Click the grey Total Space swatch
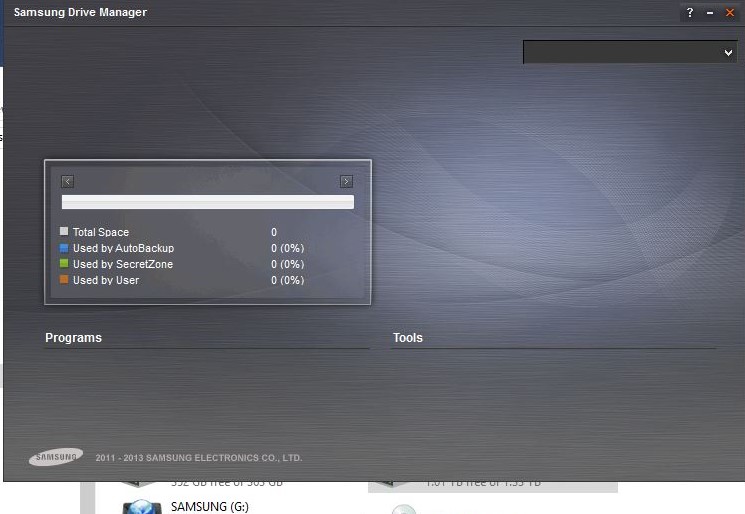Viewport: 745px width, 514px height. [64, 231]
